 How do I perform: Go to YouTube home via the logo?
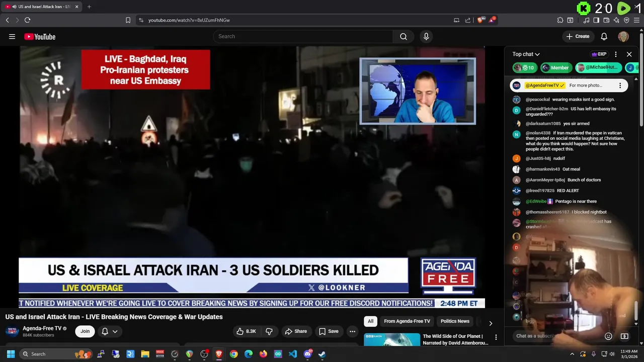tap(40, 37)
